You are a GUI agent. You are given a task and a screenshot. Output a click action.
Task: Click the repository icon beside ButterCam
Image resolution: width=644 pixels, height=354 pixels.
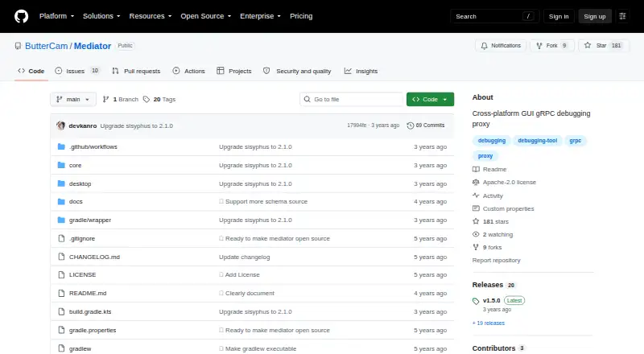pyautogui.click(x=18, y=46)
